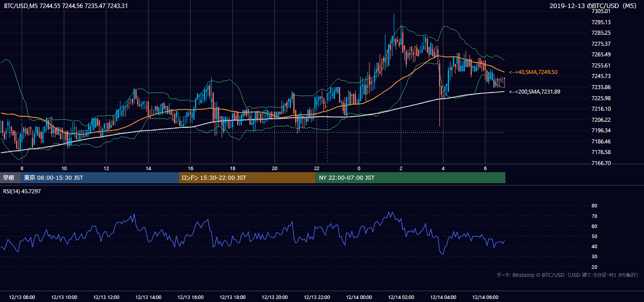Image resolution: width=644 pixels, height=302 pixels.
Task: Click RSI axis level 50
Action: tap(594, 236)
